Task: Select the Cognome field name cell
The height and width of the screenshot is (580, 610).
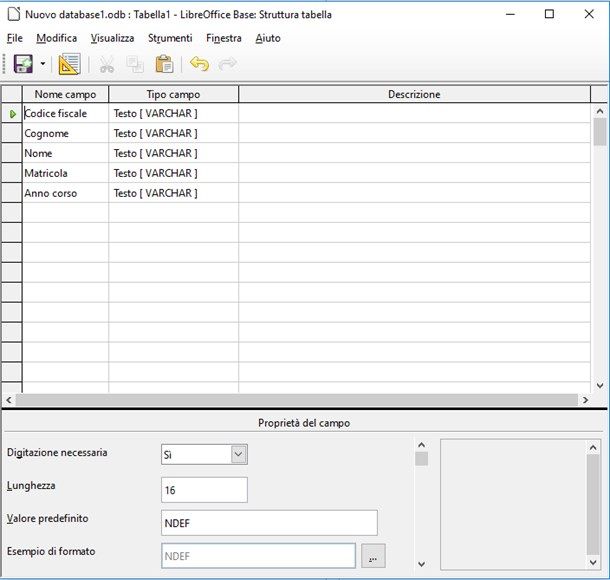Action: pyautogui.click(x=66, y=133)
